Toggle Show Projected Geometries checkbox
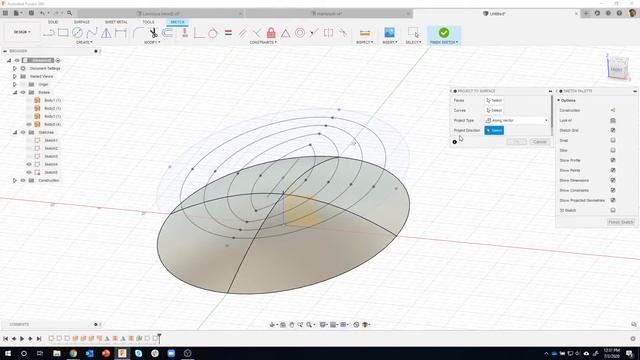Screen dimensions: 640x360 [613, 200]
